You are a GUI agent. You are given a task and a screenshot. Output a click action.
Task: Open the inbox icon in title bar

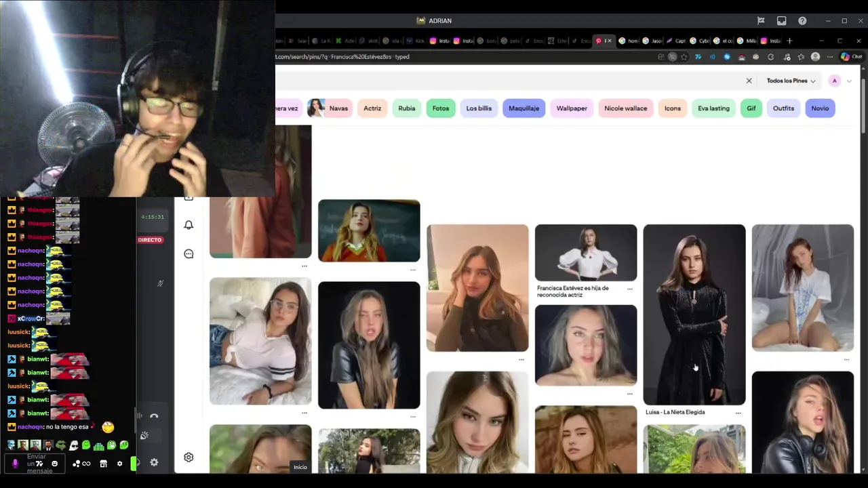[781, 21]
